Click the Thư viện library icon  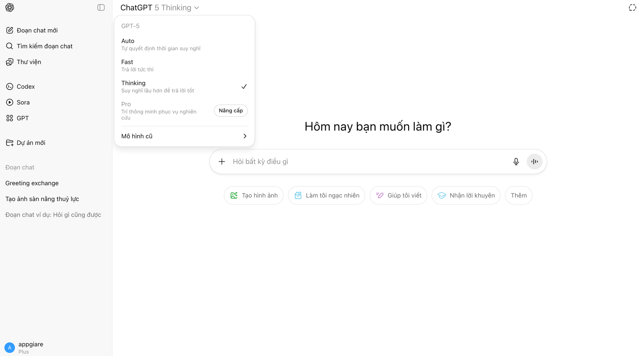(10, 62)
